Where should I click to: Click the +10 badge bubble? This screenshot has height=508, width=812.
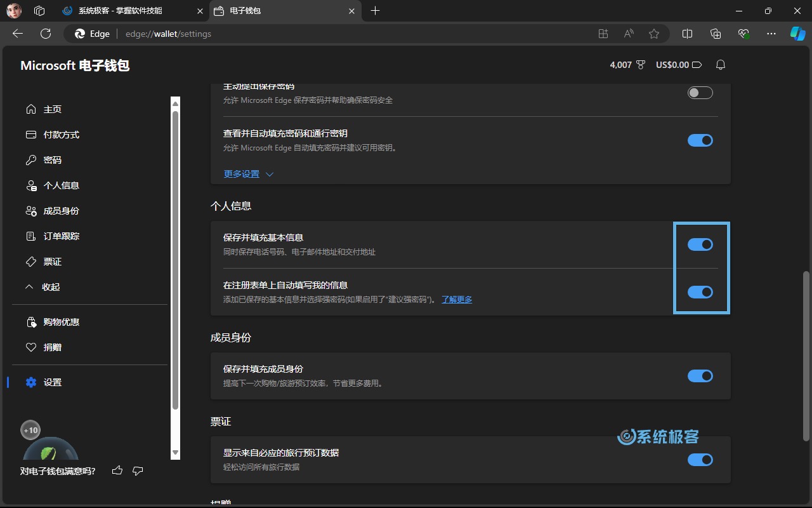coord(30,430)
